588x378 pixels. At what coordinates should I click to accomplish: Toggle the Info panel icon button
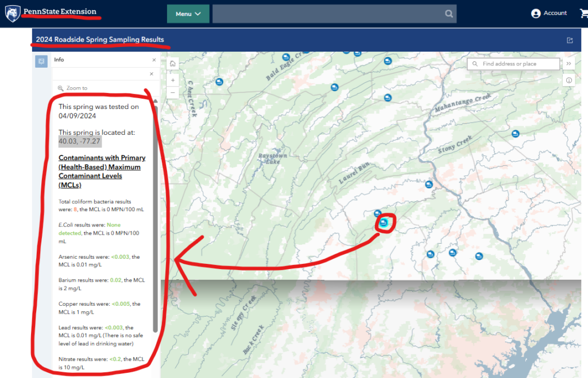tap(41, 61)
